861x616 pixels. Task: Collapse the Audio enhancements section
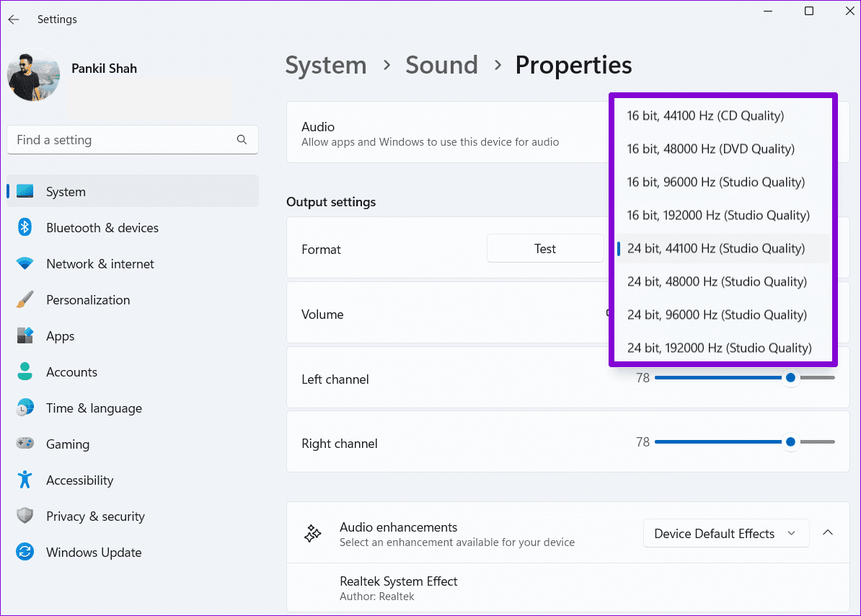click(x=828, y=533)
